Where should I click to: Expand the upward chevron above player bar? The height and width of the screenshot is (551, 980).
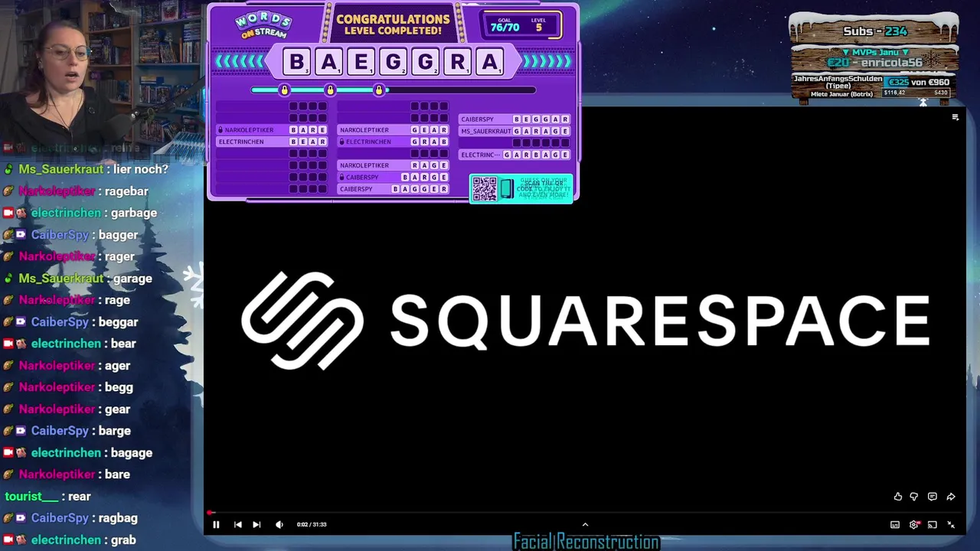(x=585, y=524)
